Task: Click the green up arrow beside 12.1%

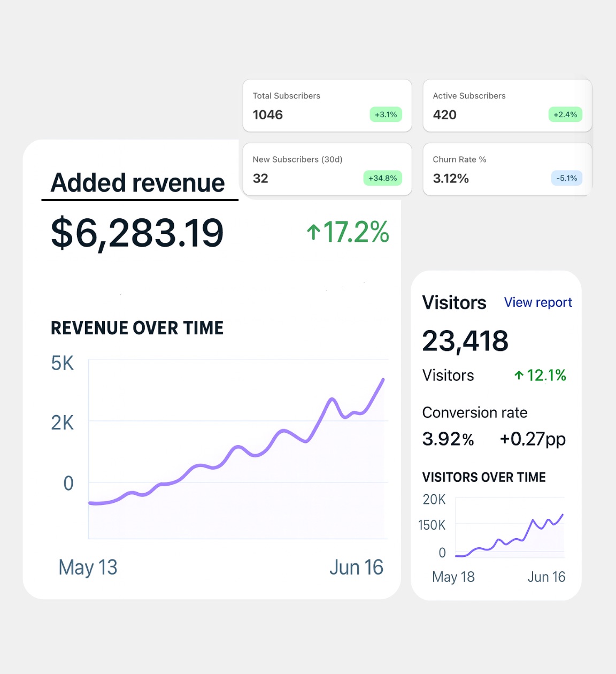Action: 519,376
